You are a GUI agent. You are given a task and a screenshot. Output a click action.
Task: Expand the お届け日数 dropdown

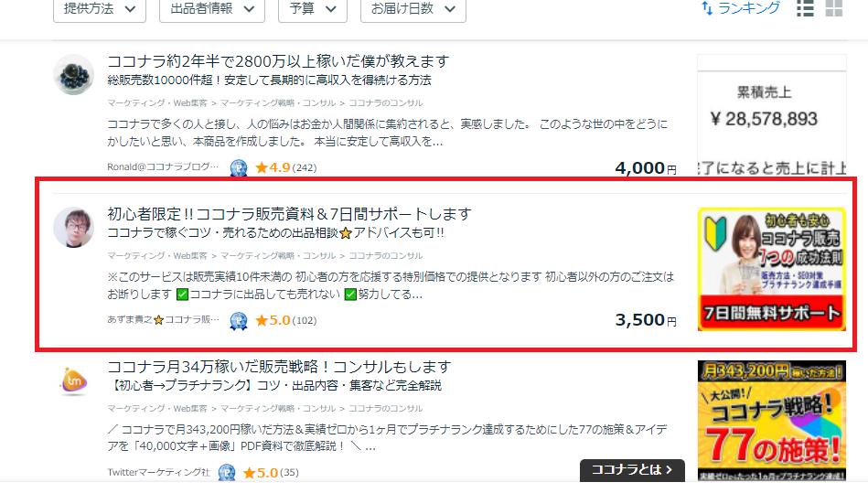(413, 9)
